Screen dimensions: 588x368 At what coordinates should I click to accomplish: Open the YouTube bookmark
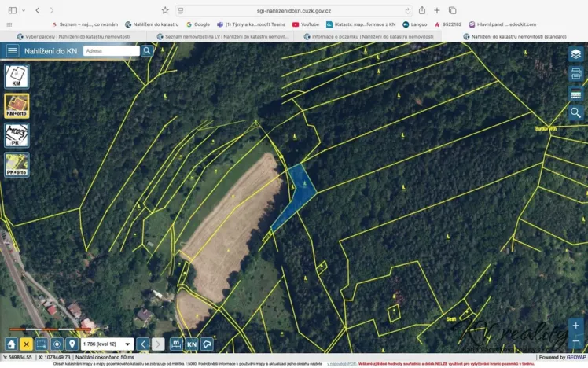coord(306,24)
